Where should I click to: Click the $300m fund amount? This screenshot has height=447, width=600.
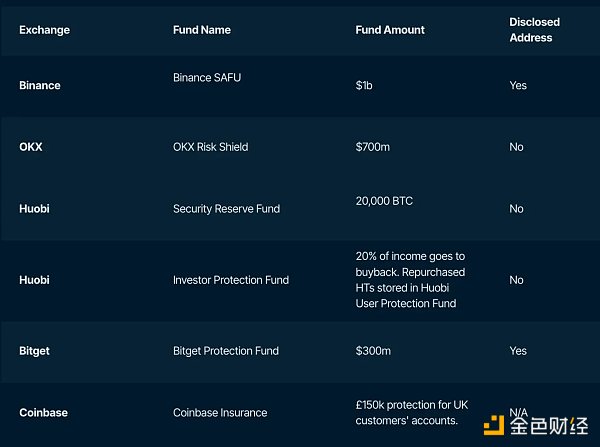click(373, 351)
